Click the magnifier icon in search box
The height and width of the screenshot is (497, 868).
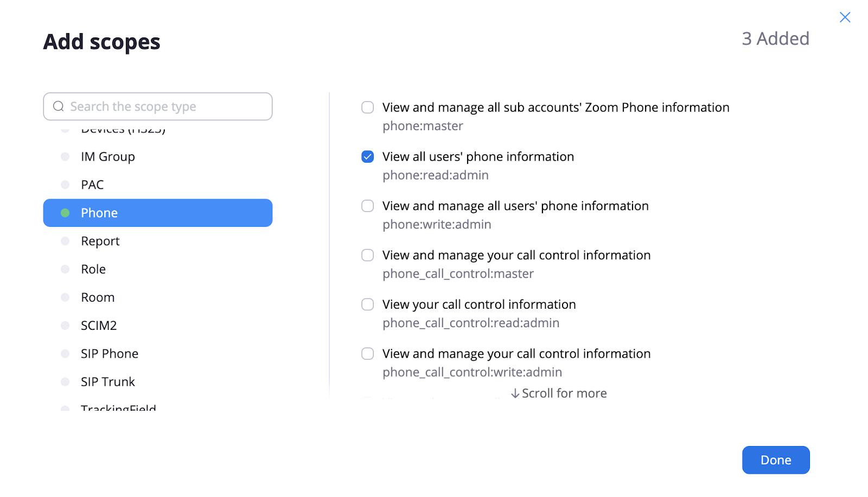(x=59, y=106)
